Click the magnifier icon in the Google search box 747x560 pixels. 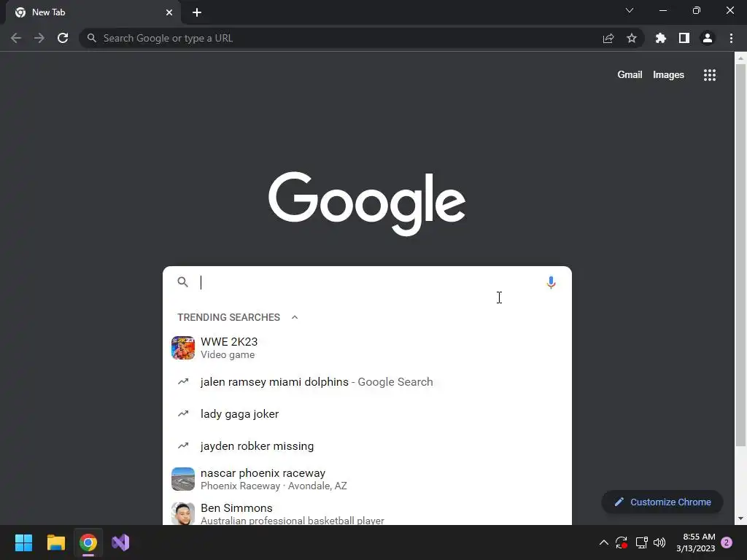(183, 282)
